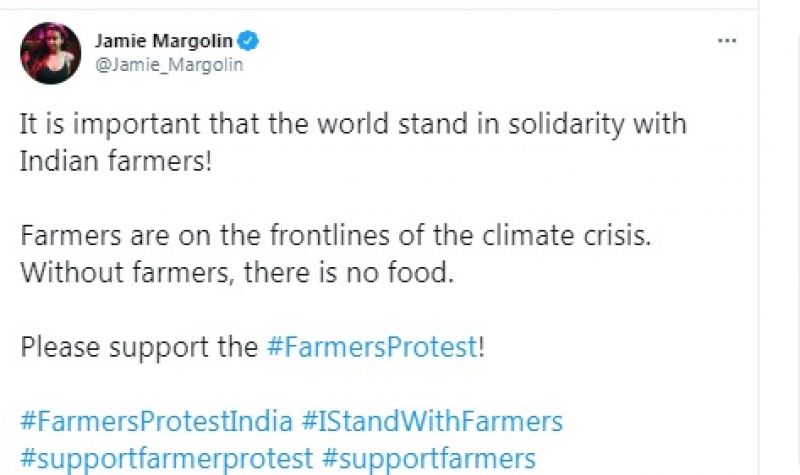Image resolution: width=800 pixels, height=475 pixels.
Task: Open the tweet's more options ellipsis menu
Action: [x=727, y=42]
